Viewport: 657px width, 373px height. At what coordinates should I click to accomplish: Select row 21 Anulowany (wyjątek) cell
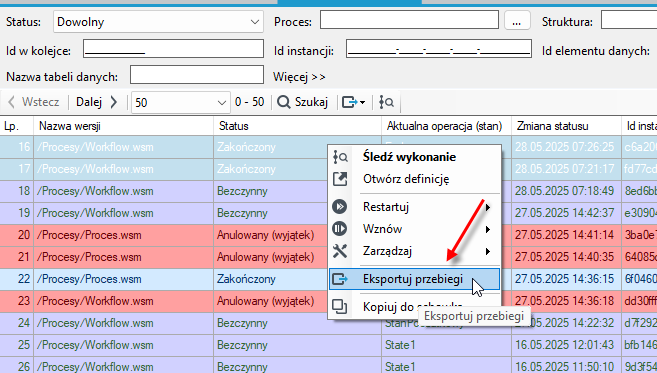(x=266, y=257)
